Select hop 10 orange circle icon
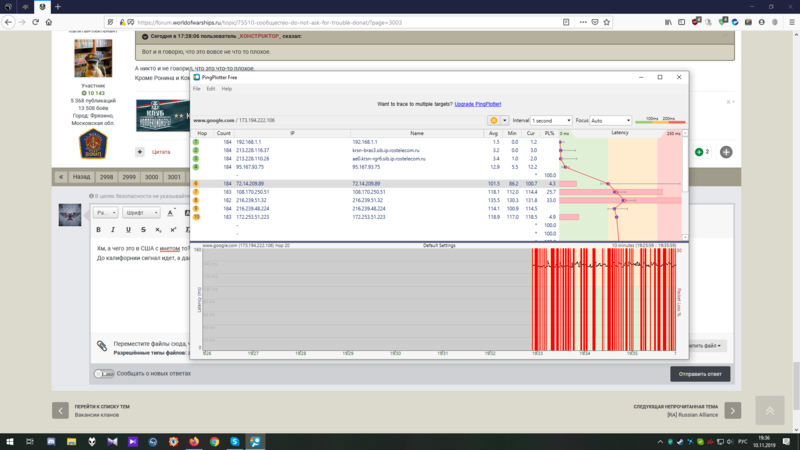Screen dimensions: 800x450 (x=196, y=217)
